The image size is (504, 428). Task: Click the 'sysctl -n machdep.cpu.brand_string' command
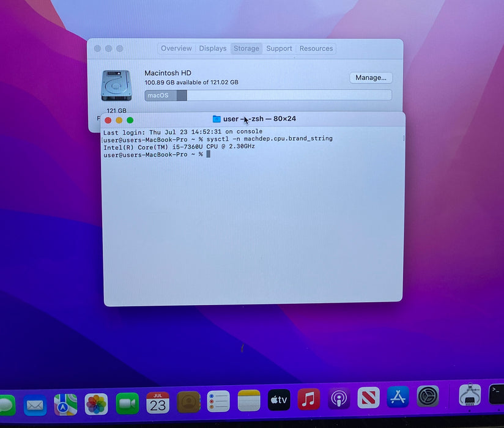(269, 139)
